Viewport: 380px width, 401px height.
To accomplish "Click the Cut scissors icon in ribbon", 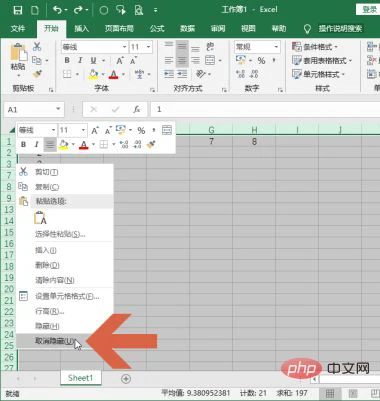I will tap(37, 47).
